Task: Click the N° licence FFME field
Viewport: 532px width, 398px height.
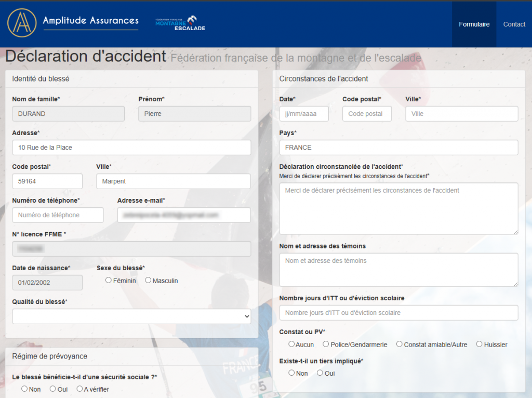Action: point(131,249)
